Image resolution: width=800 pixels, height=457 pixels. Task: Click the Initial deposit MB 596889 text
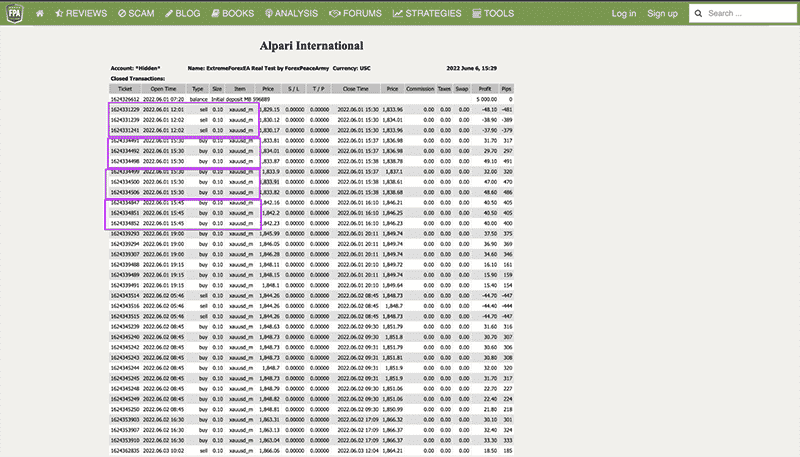tap(241, 99)
